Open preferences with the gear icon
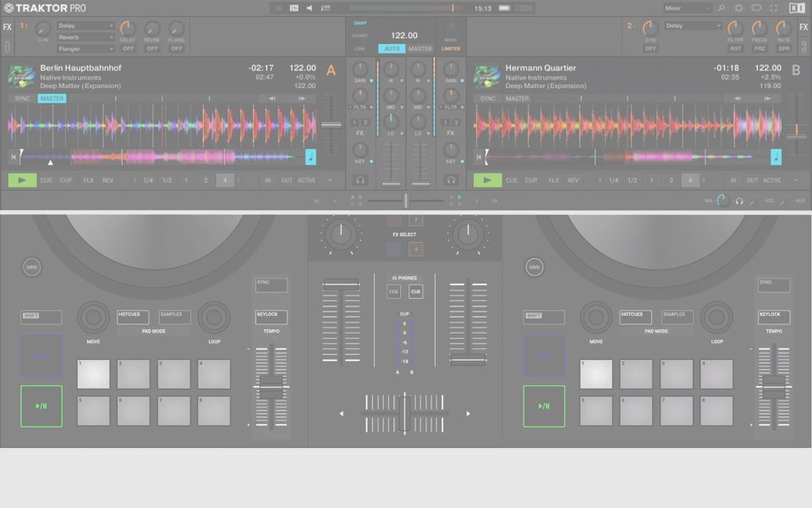The height and width of the screenshot is (508, 812). click(x=738, y=8)
